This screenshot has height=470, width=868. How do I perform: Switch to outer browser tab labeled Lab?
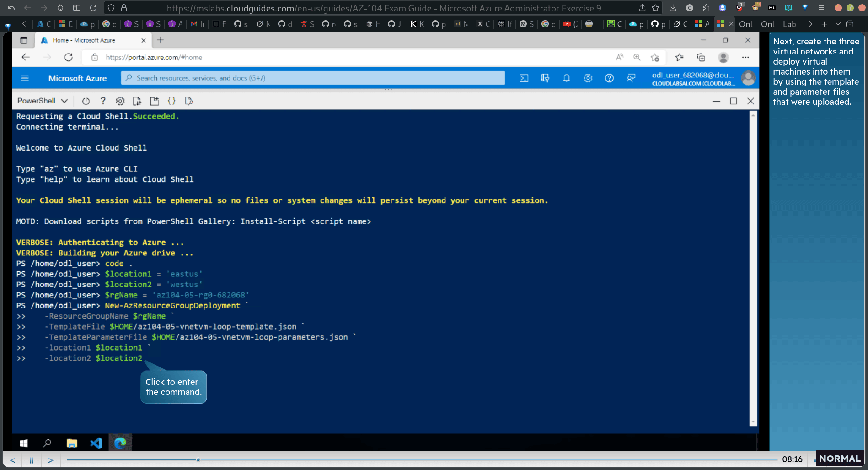[789, 24]
